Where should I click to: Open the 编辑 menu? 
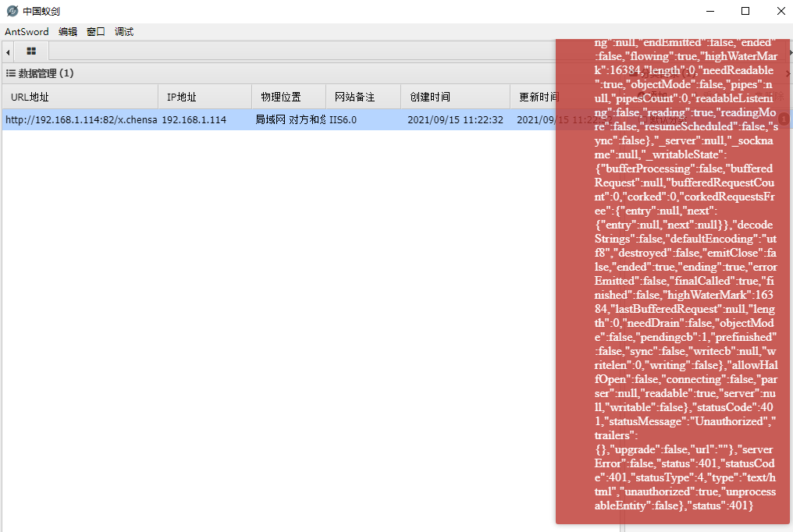coord(68,32)
